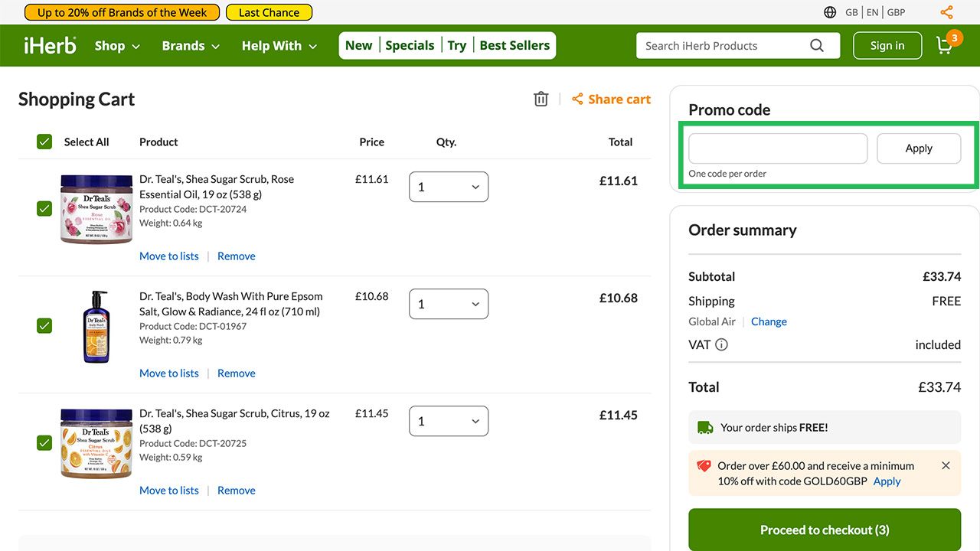
Task: Expand the Shop menu
Action: point(117,46)
